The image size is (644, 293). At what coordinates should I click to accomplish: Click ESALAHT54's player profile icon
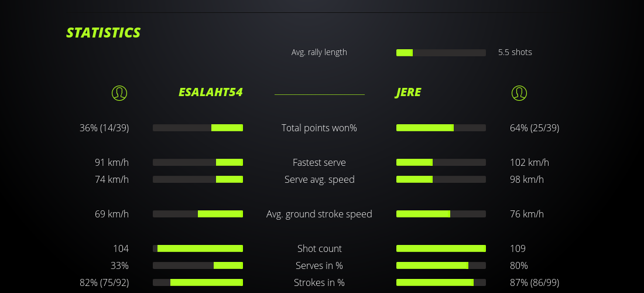pyautogui.click(x=119, y=93)
